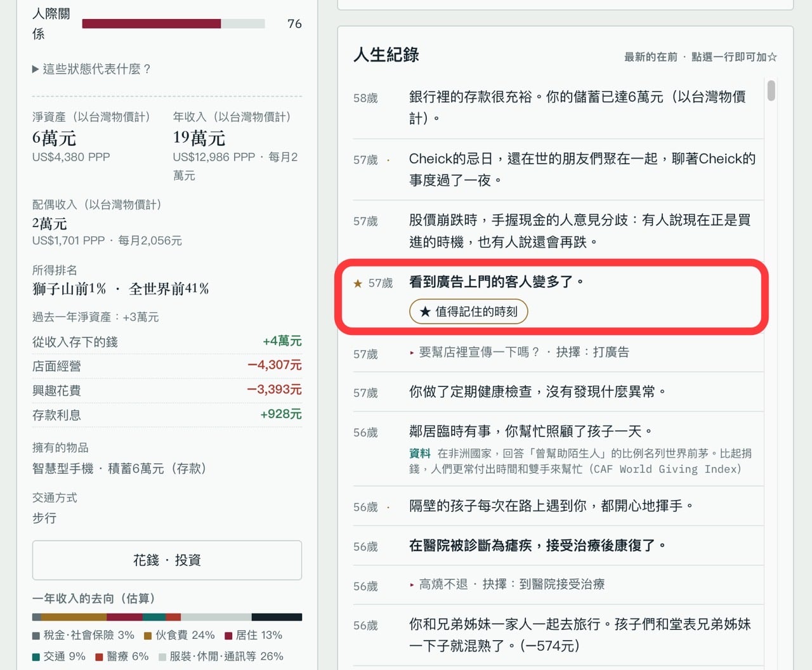The height and width of the screenshot is (670, 812).
Task: Expand the 要幫店裡宣傳一下嗎？ decision entry
Action: tap(520, 352)
